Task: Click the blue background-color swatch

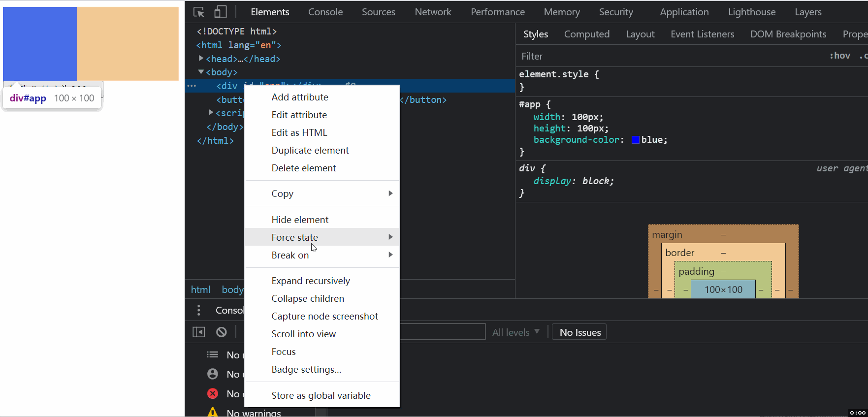Action: coord(636,140)
